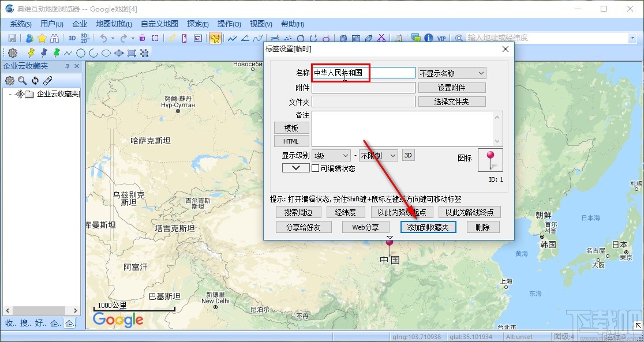644x342 pixels.
Task: Open the 帮助(H) menu
Action: [291, 24]
